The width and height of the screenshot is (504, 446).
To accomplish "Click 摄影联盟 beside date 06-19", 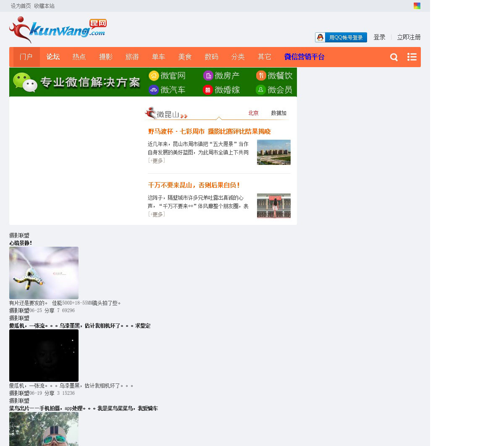I will coord(19,393).
